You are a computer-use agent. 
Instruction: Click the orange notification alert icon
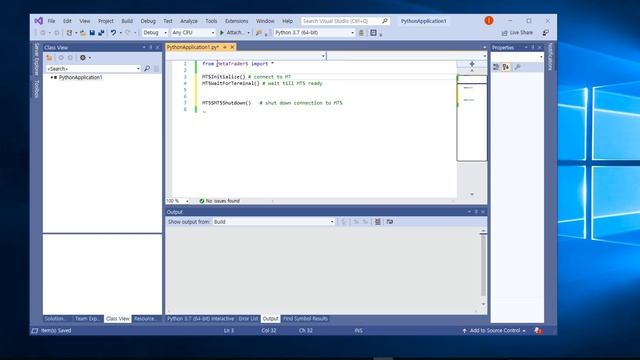point(489,21)
